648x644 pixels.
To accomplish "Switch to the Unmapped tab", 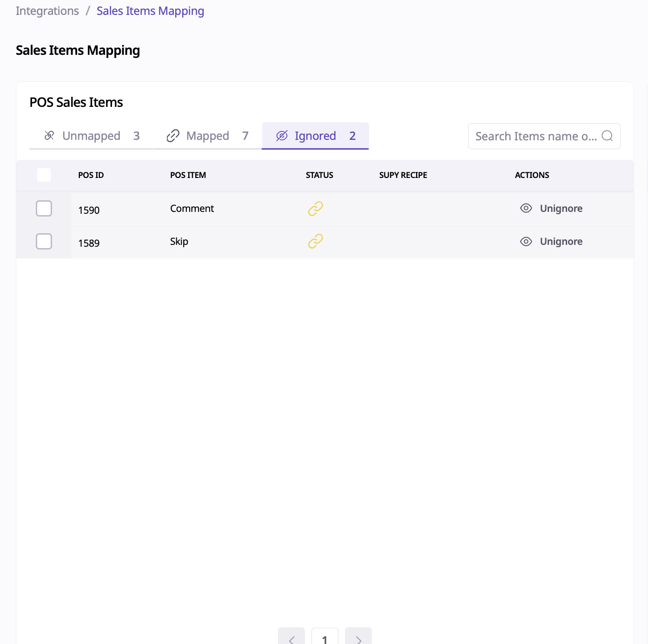I will click(92, 136).
